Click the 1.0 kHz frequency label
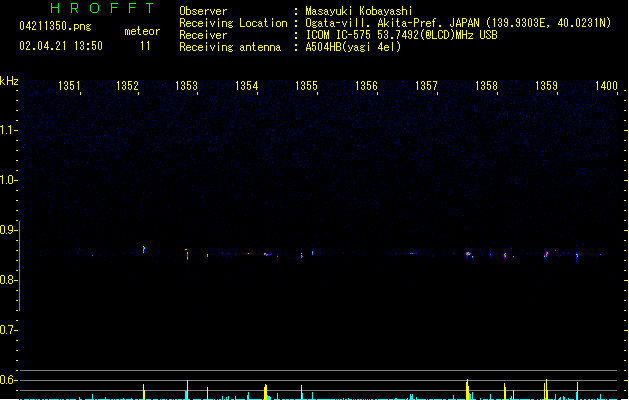 8,180
